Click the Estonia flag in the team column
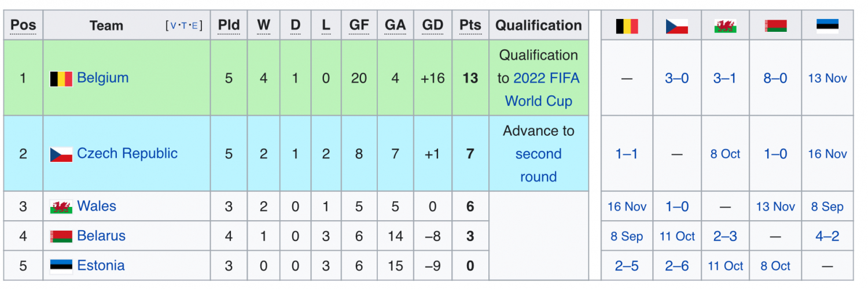This screenshot has height=289, width=868. click(61, 266)
